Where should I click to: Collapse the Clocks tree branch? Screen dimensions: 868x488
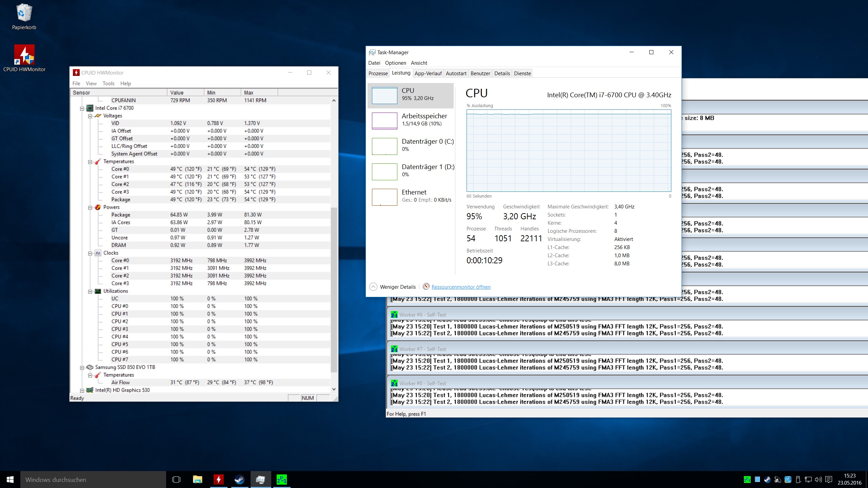pos(90,253)
